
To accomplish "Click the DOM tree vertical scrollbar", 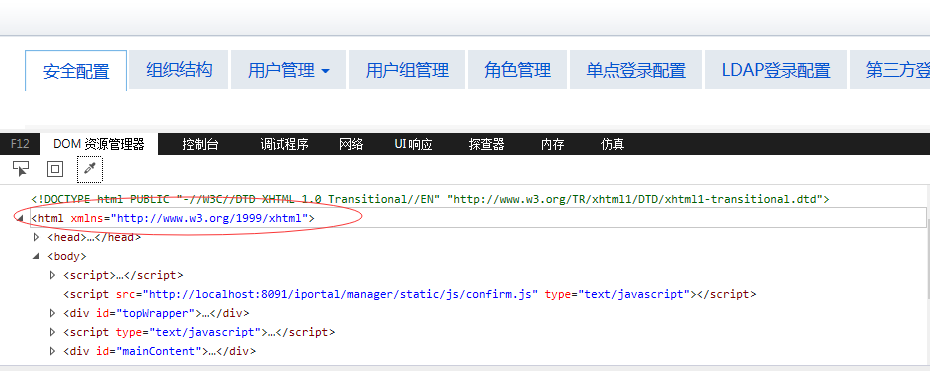I will click(927, 276).
